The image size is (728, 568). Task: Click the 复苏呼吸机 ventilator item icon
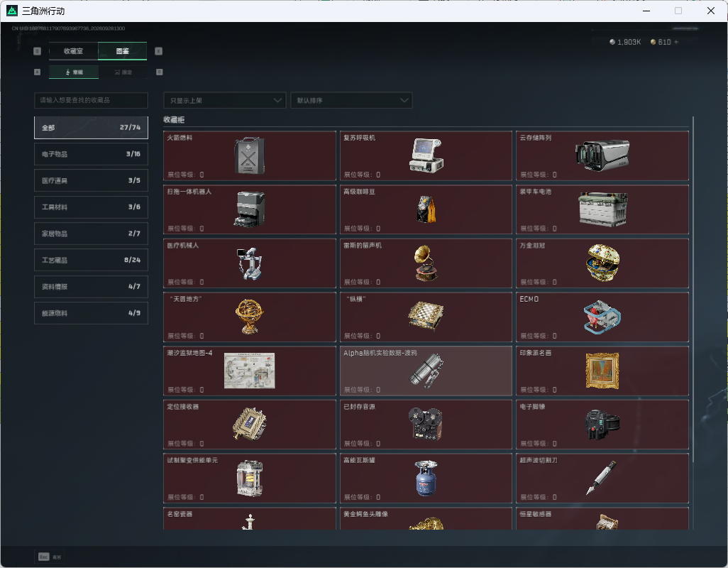point(426,155)
